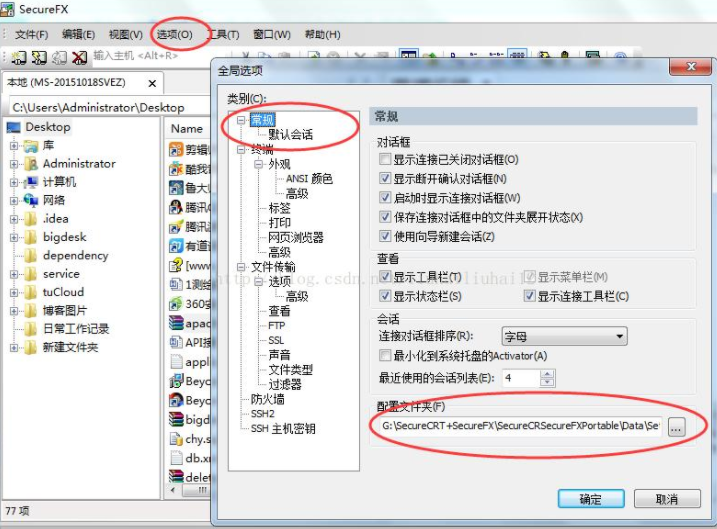Click the apac archive icon in list
The image size is (717, 529).
tap(176, 323)
